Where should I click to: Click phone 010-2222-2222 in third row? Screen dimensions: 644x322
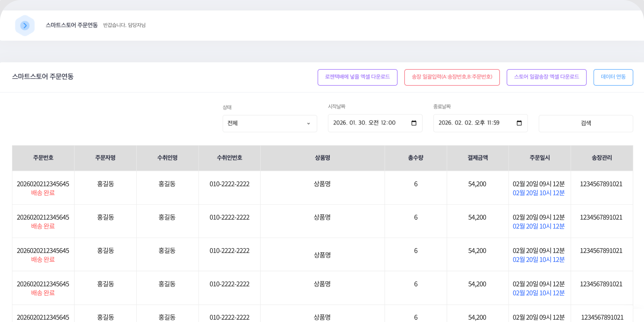pyautogui.click(x=230, y=251)
